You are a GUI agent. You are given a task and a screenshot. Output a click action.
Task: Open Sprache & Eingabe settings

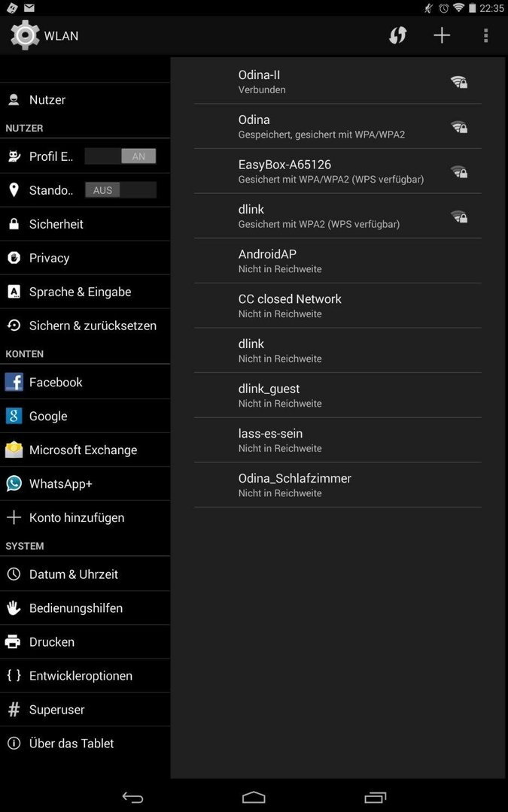(85, 292)
